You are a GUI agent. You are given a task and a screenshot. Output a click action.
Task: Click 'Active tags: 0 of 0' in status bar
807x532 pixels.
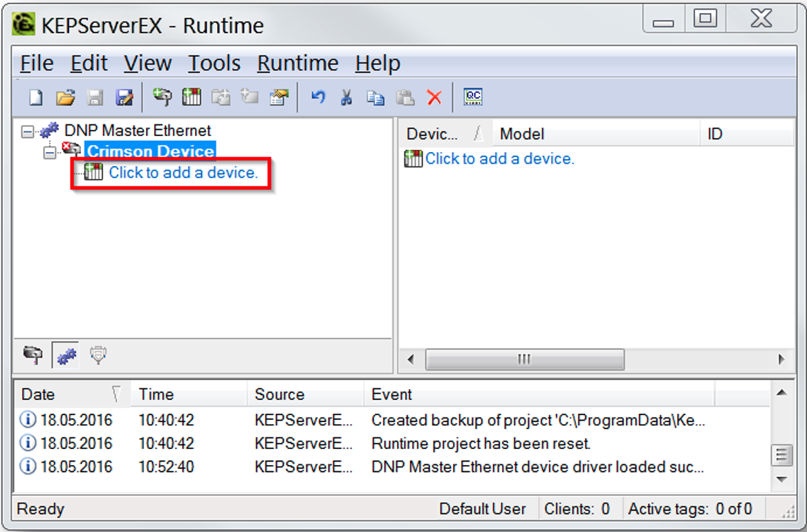pyautogui.click(x=690, y=509)
